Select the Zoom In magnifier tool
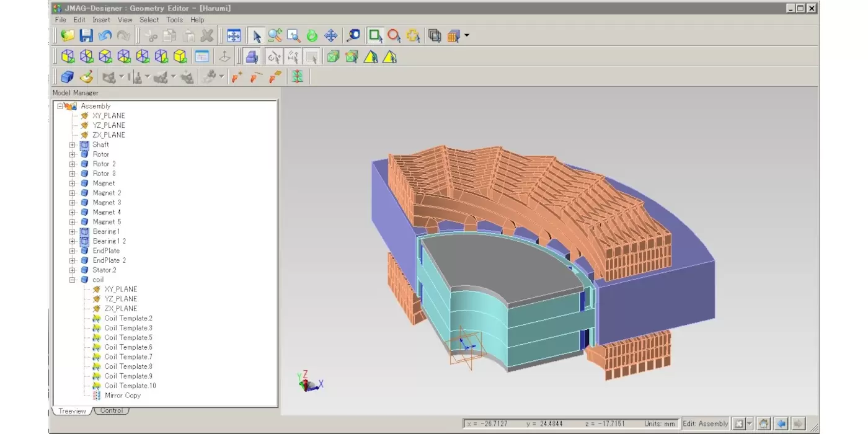The image size is (868, 434). click(x=275, y=36)
